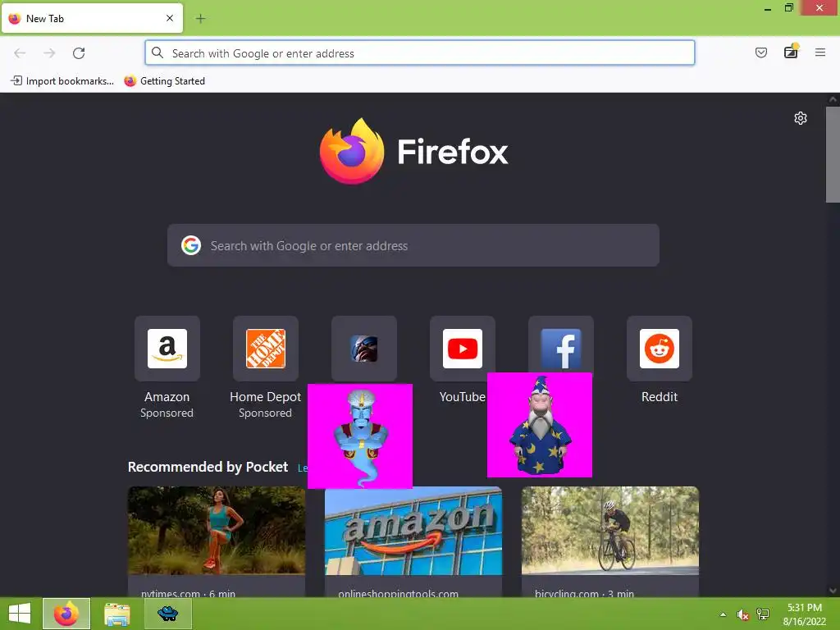Viewport: 840px width, 630px height.
Task: Show hidden system tray icons arrow
Action: click(723, 614)
